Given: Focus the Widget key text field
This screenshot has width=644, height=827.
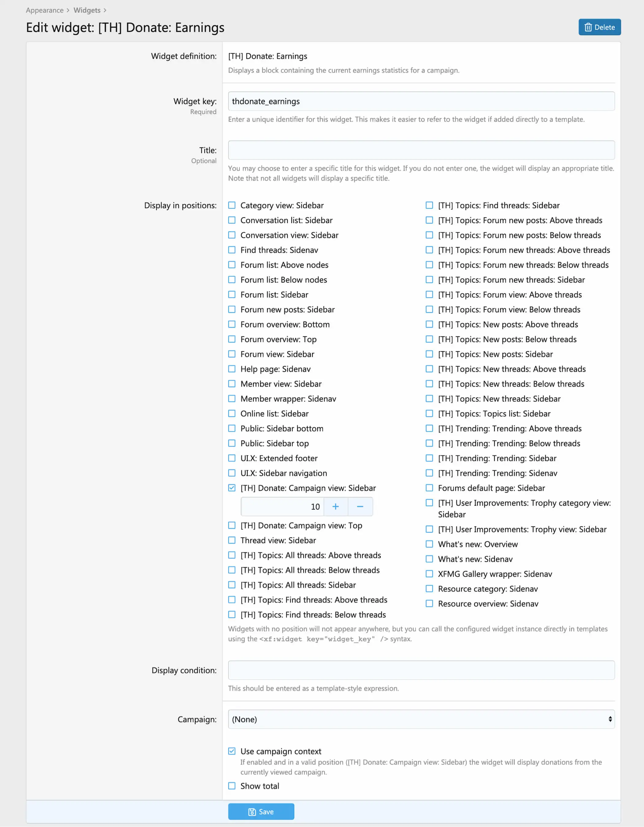Looking at the screenshot, I should click(421, 101).
